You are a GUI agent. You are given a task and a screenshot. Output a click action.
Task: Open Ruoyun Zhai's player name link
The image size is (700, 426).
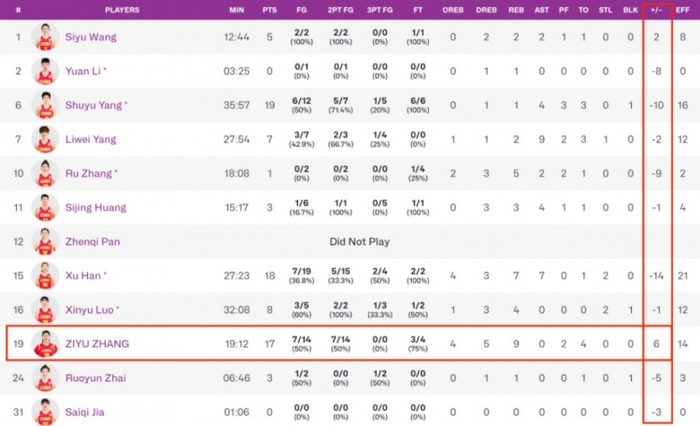(95, 378)
